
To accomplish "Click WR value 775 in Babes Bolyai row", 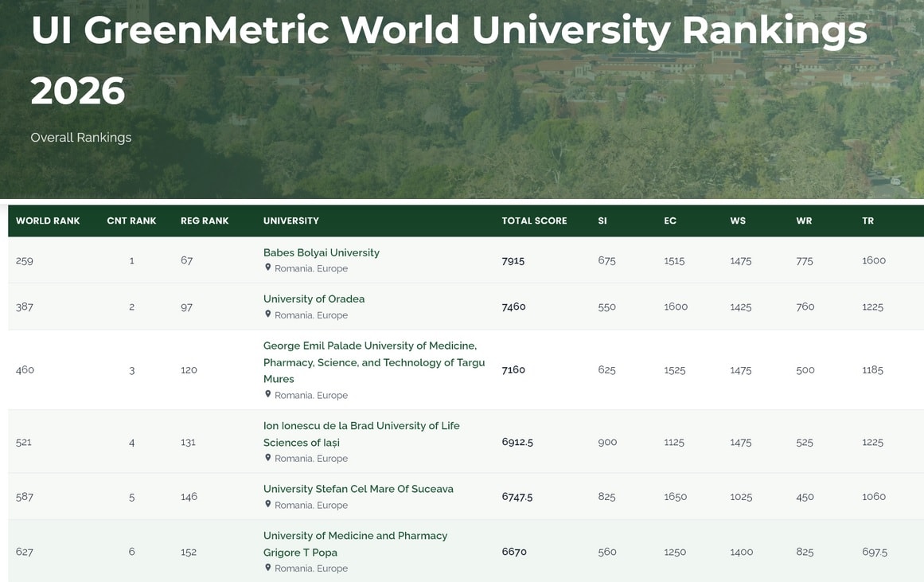I will (805, 260).
